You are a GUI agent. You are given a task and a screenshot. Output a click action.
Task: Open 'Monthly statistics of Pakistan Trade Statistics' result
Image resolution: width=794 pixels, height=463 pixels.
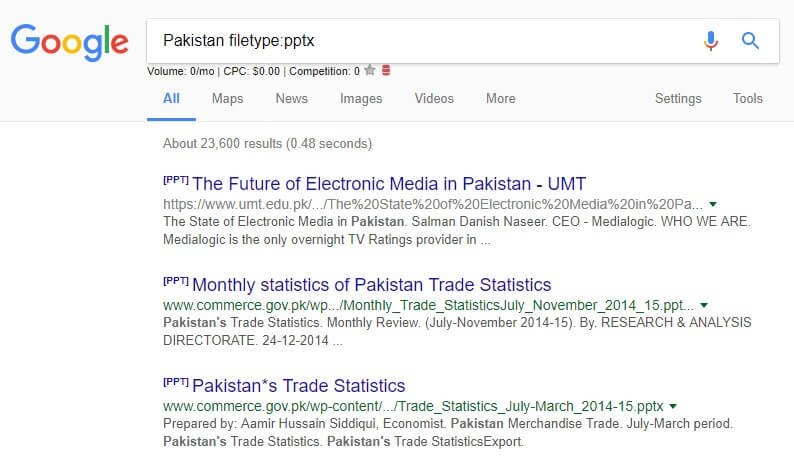click(371, 284)
